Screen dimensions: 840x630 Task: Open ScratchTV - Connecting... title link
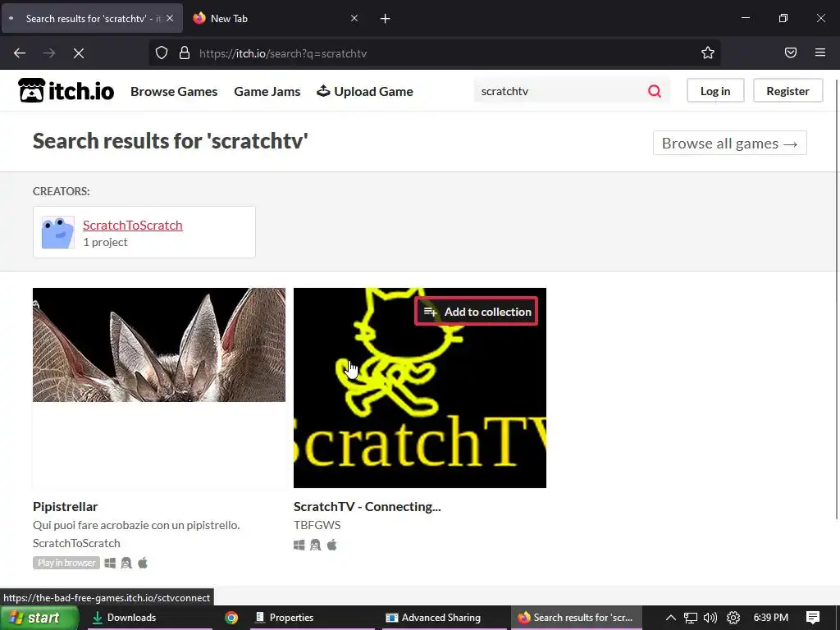(x=367, y=506)
